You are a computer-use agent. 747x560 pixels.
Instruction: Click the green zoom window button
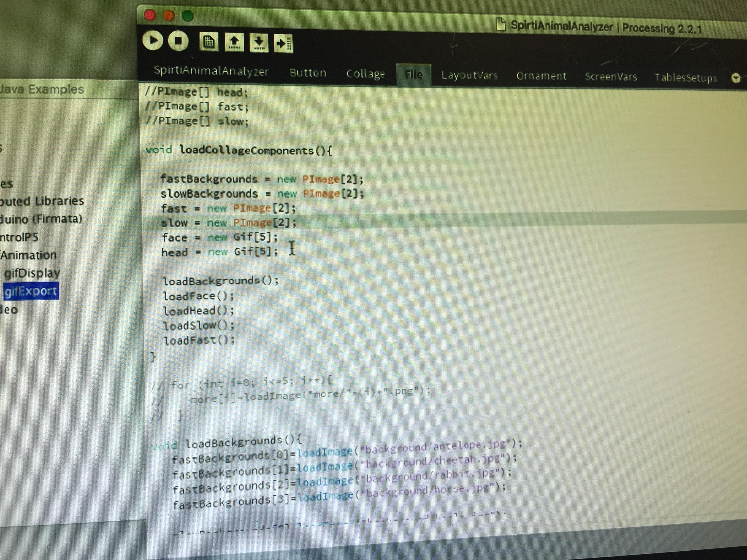click(187, 16)
